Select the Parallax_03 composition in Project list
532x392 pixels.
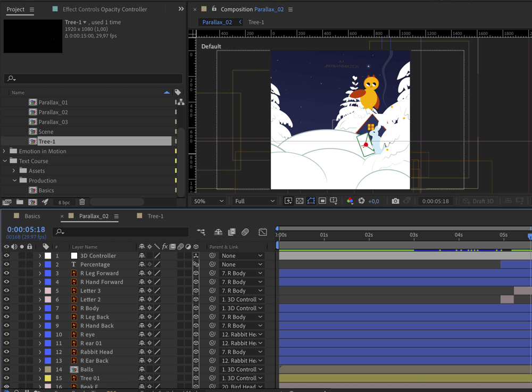pyautogui.click(x=53, y=122)
